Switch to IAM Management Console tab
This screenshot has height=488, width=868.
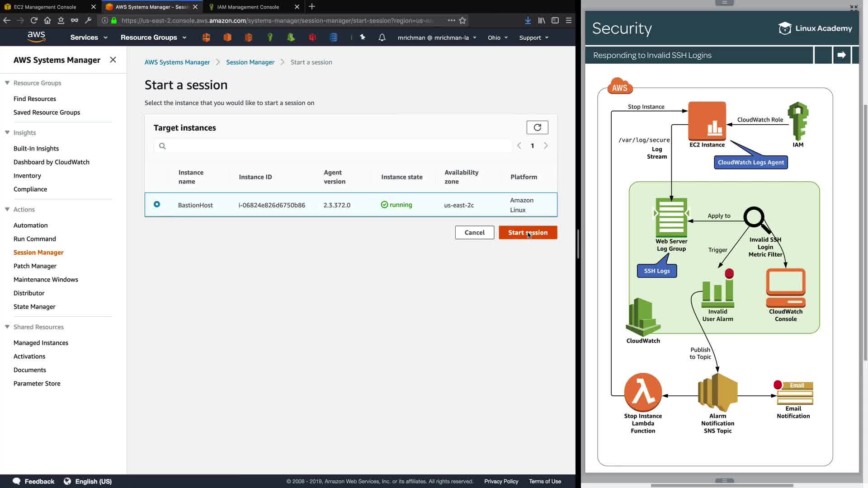[x=248, y=7]
